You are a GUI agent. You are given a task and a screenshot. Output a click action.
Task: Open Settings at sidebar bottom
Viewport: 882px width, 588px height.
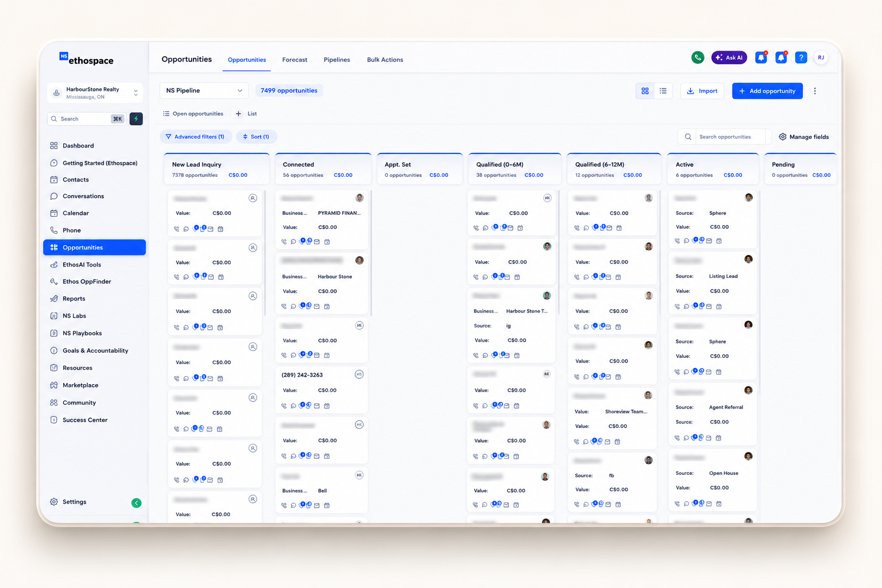point(75,502)
